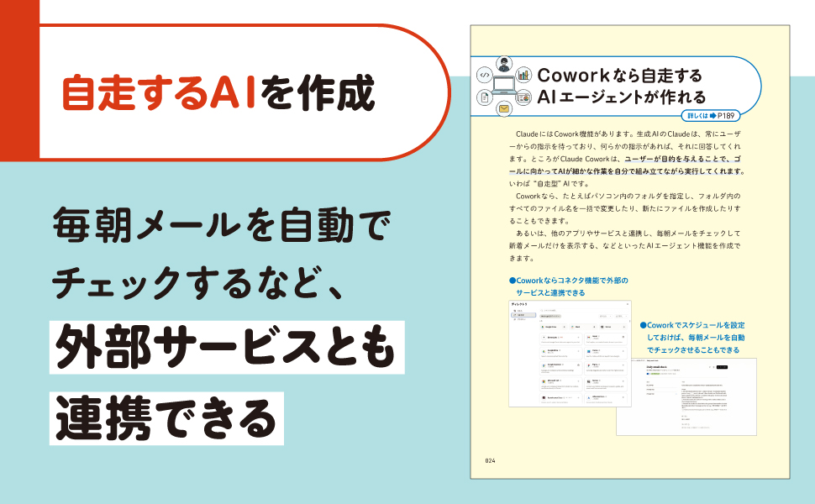Click the yellow mail envelope icon

click(x=503, y=108)
